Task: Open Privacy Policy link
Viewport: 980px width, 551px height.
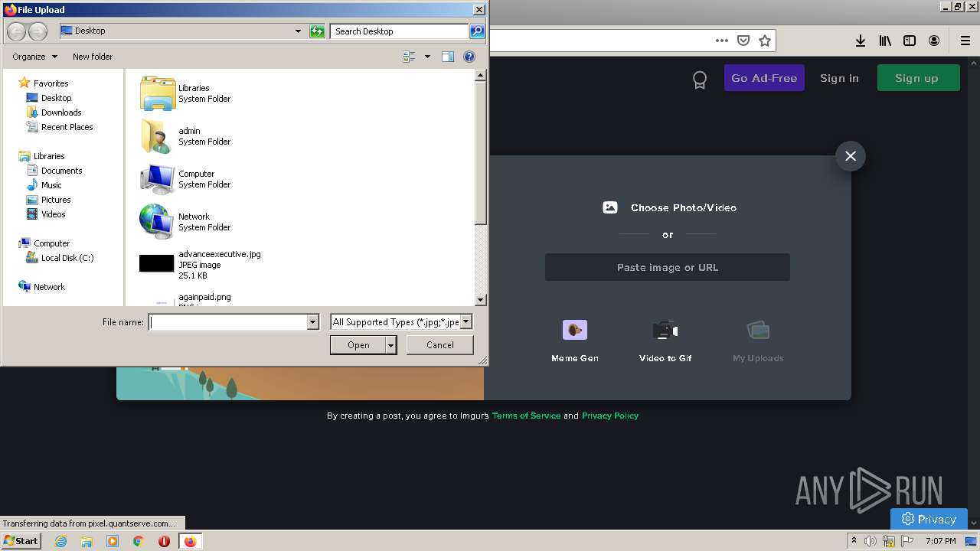Action: (610, 416)
